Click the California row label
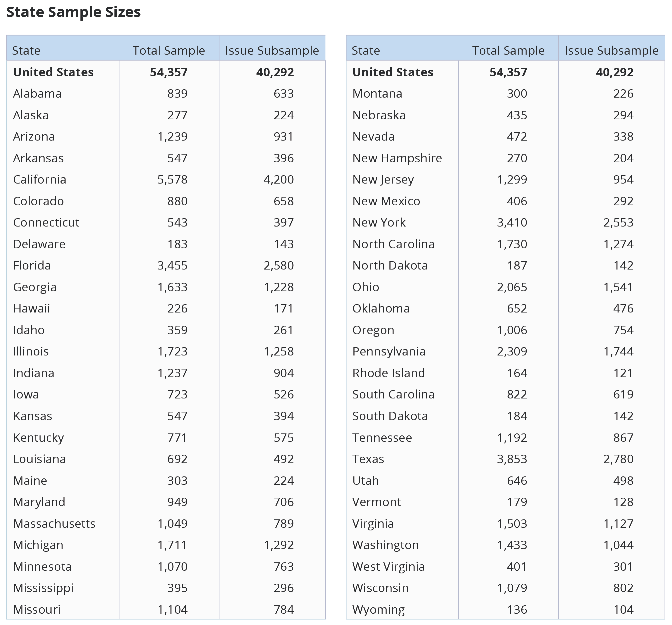 click(40, 179)
